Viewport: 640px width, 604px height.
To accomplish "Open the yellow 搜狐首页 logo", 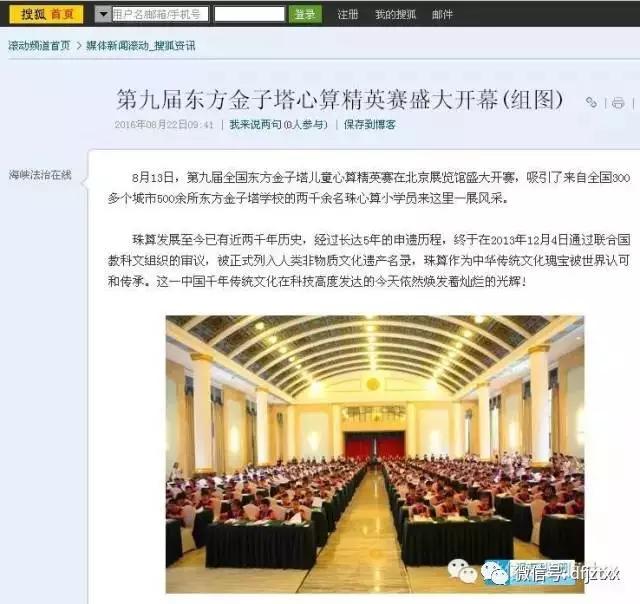I will (46, 14).
